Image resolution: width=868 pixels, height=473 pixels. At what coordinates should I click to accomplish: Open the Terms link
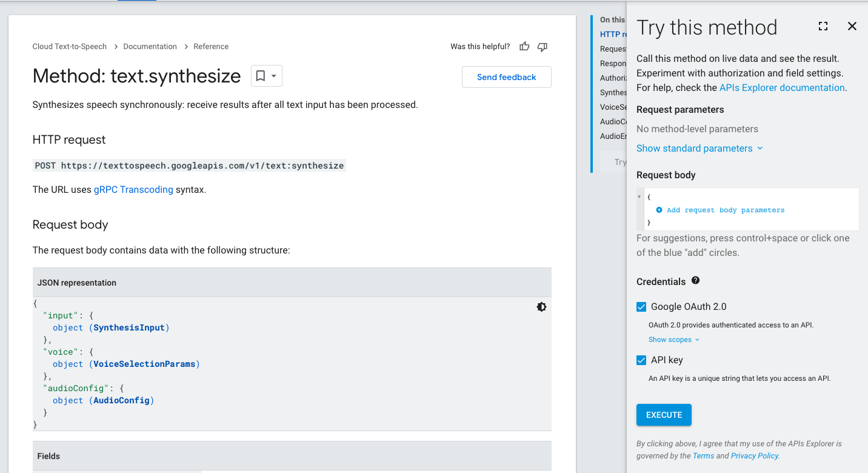point(704,456)
